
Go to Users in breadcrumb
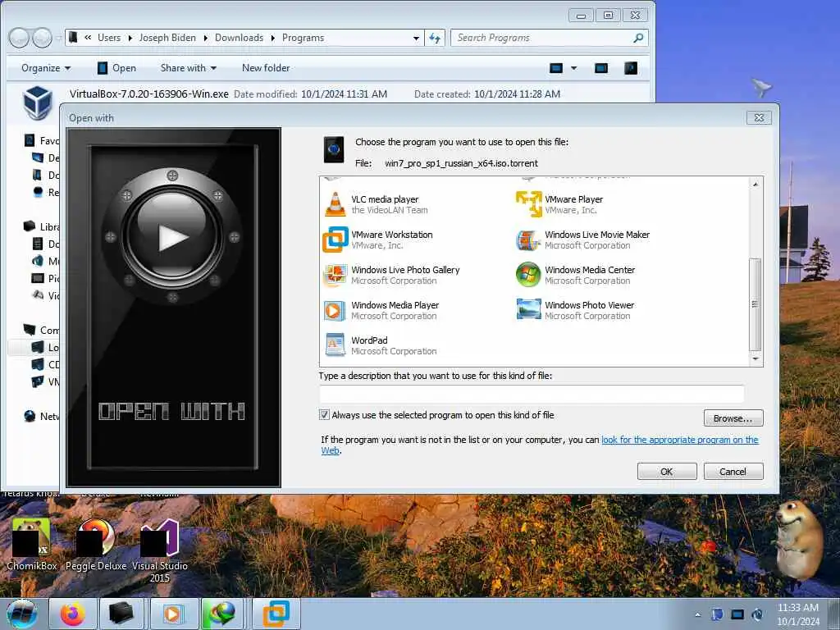pyautogui.click(x=109, y=38)
